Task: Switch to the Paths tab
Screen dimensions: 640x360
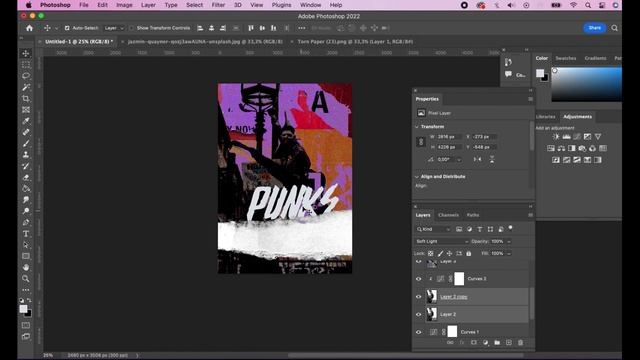Action: [473, 215]
